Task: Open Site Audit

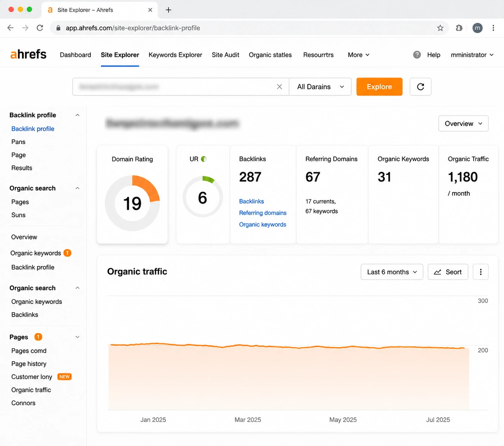Action: coord(225,55)
